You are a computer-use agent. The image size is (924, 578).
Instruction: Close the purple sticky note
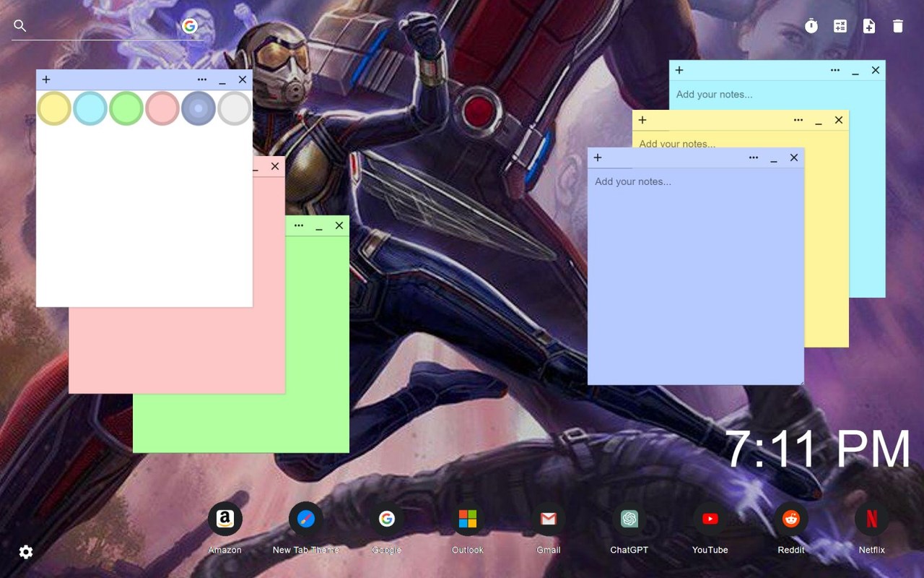[794, 158]
